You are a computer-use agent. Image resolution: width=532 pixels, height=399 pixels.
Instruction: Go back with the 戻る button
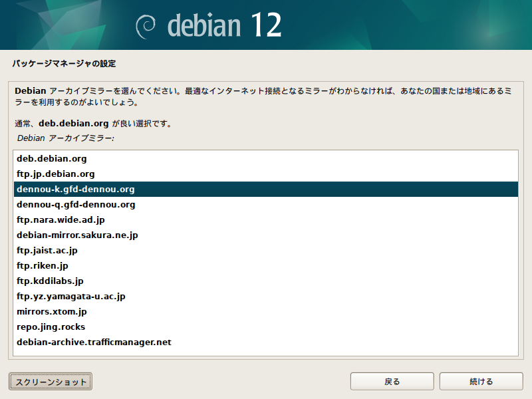[392, 382]
